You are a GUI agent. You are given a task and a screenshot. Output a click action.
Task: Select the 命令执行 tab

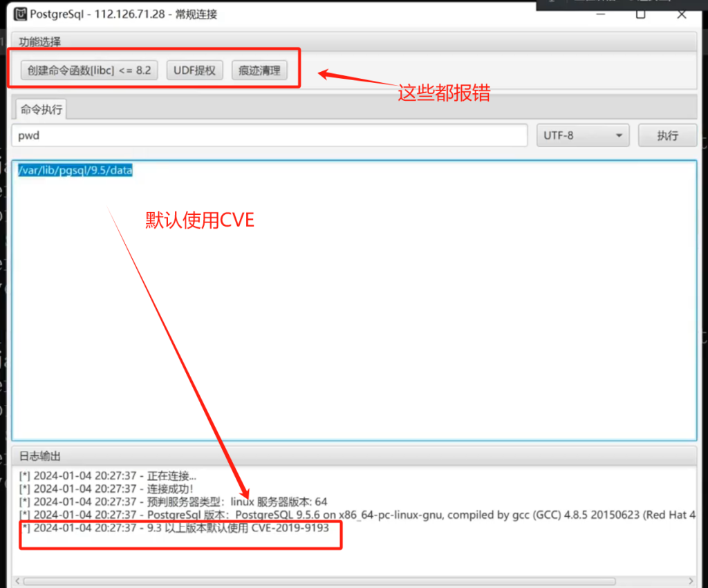point(41,109)
